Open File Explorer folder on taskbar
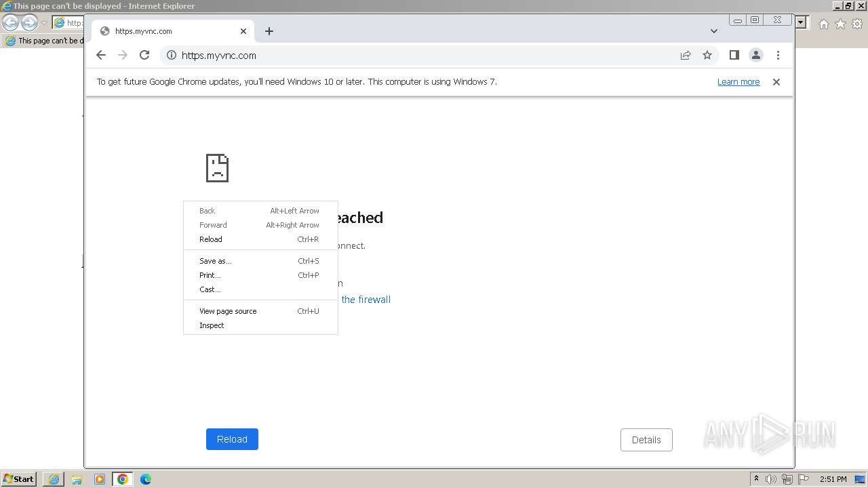This screenshot has width=868, height=488. 77,479
